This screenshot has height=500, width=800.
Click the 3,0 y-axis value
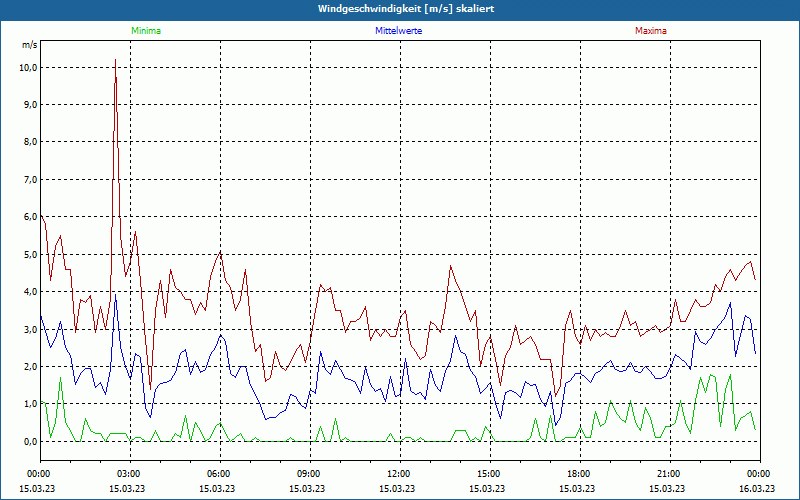[x=30, y=329]
